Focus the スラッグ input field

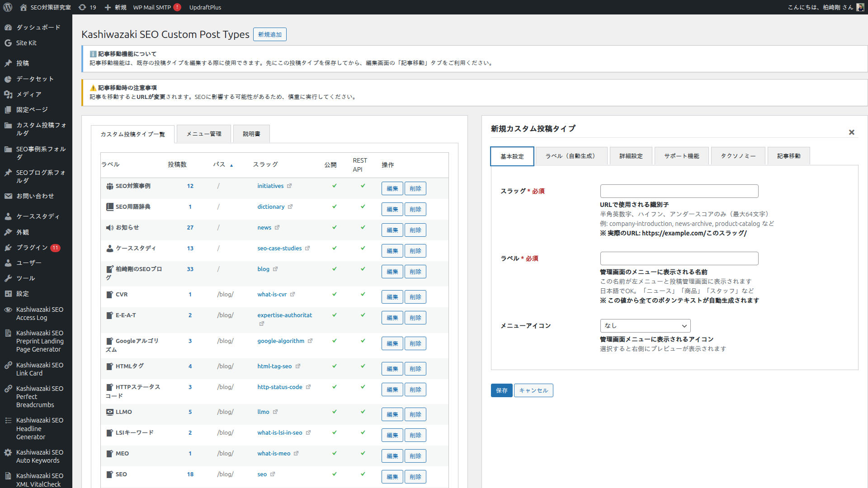point(679,191)
